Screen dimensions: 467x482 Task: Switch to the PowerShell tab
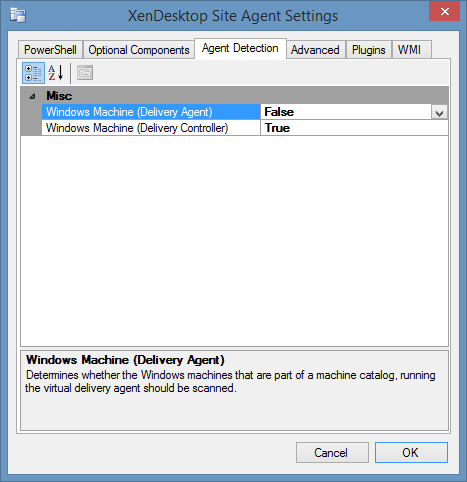[50, 50]
